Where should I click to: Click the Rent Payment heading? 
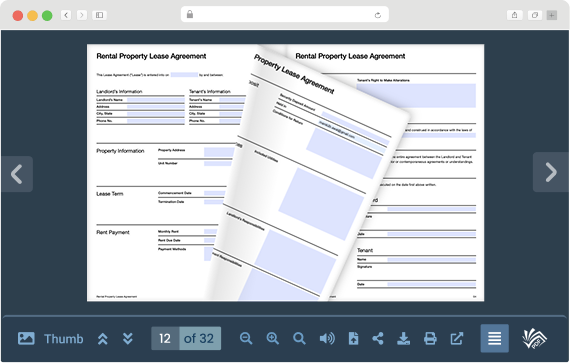coord(113,232)
